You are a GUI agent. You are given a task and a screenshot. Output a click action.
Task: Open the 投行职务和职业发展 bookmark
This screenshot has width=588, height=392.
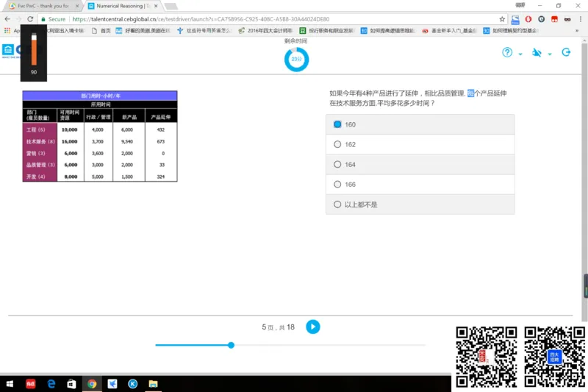tap(327, 30)
